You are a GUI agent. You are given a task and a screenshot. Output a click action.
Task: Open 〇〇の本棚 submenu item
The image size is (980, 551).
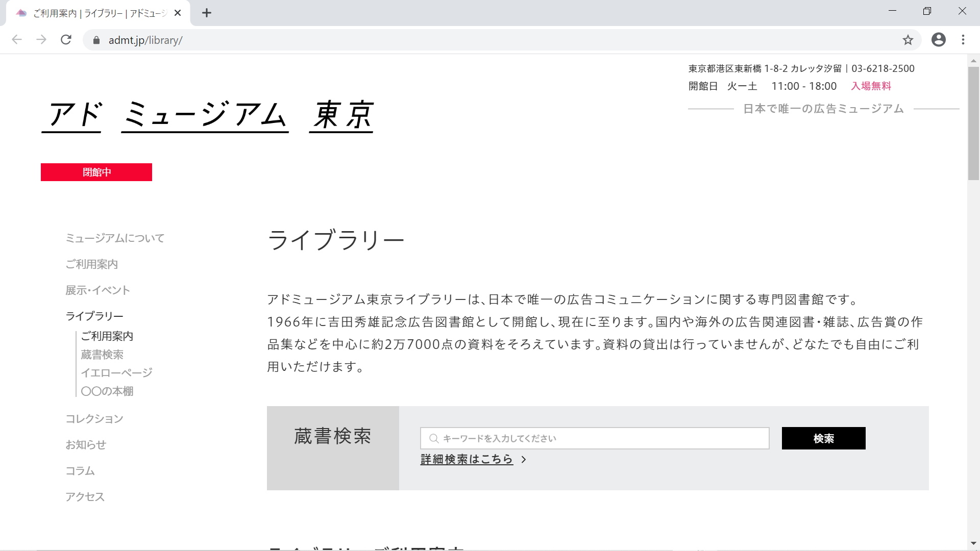pyautogui.click(x=107, y=391)
